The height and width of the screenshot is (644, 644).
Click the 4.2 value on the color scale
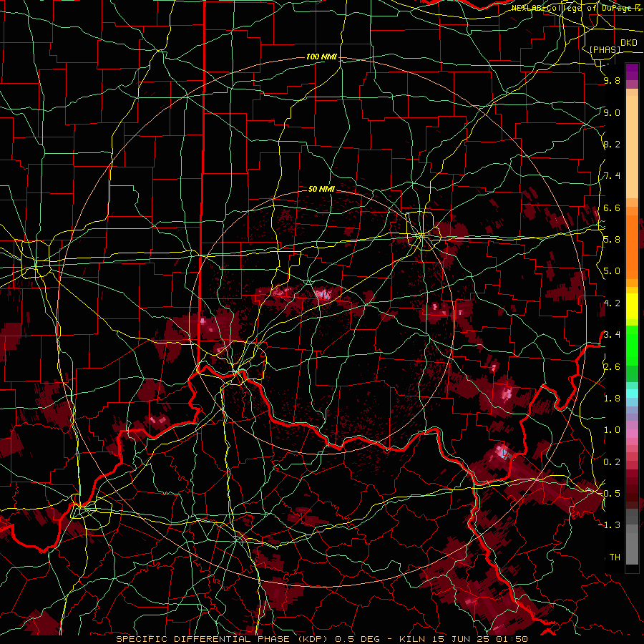pyautogui.click(x=612, y=303)
